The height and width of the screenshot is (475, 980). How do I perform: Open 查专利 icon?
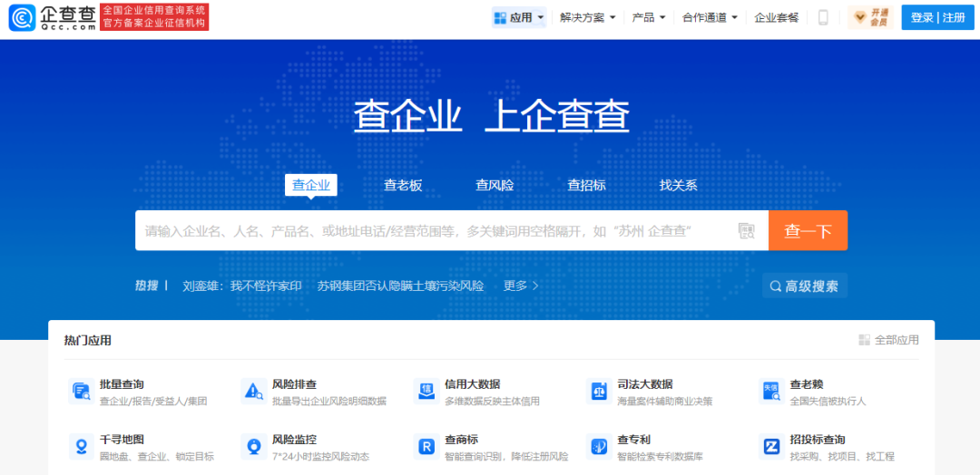click(x=599, y=446)
